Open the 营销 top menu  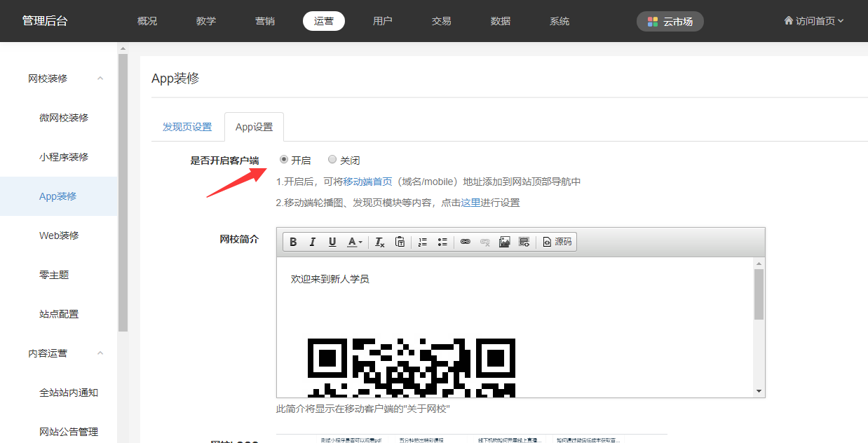265,21
